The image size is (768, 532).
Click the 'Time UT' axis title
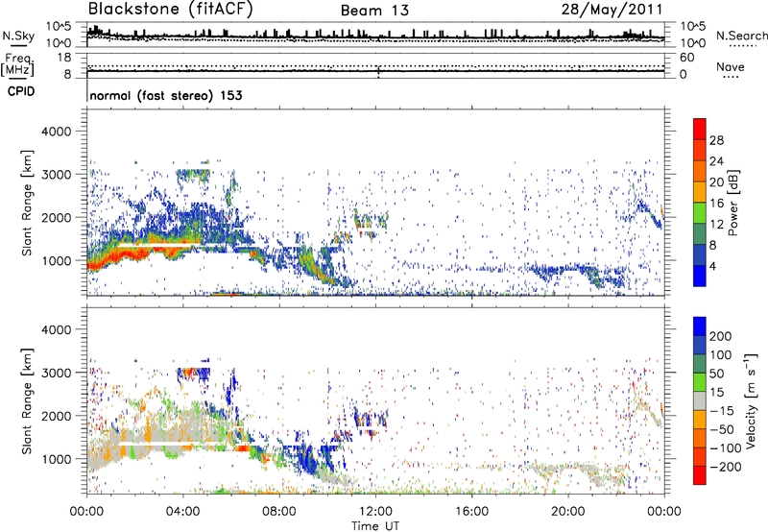(375, 526)
